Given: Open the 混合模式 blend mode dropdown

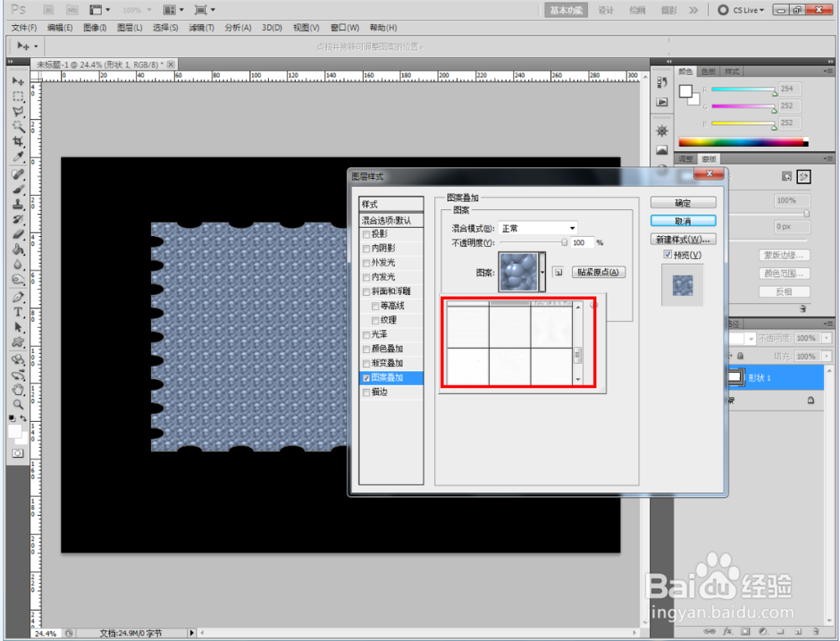Looking at the screenshot, I should [x=538, y=229].
